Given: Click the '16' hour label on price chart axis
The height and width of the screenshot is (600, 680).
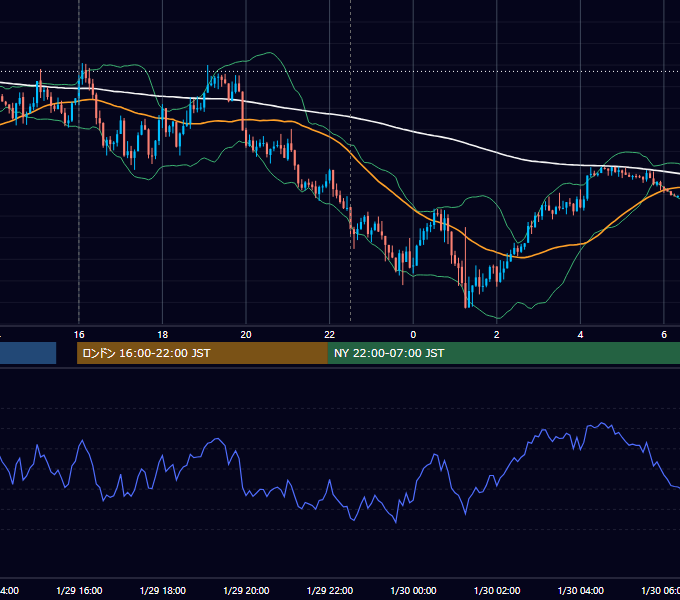Looking at the screenshot, I should tap(79, 335).
